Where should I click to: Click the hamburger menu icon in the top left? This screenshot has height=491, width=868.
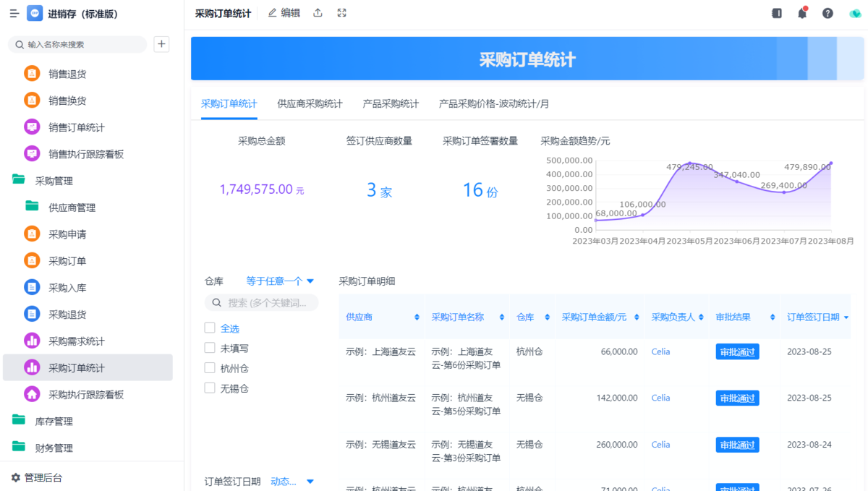[14, 14]
